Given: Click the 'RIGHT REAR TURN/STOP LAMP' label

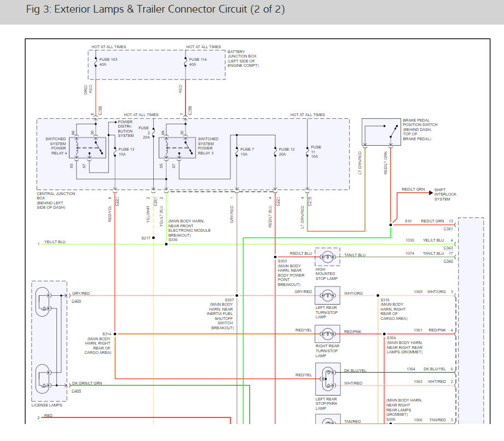Looking at the screenshot, I should 327,351.
